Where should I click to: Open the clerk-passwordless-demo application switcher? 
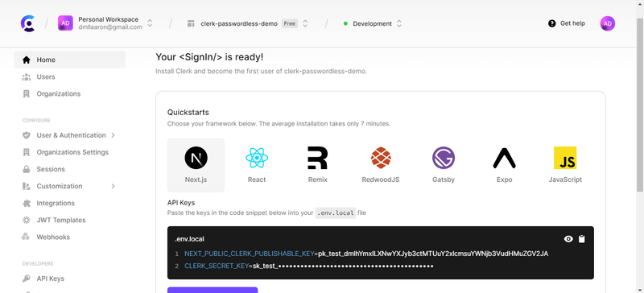click(248, 23)
